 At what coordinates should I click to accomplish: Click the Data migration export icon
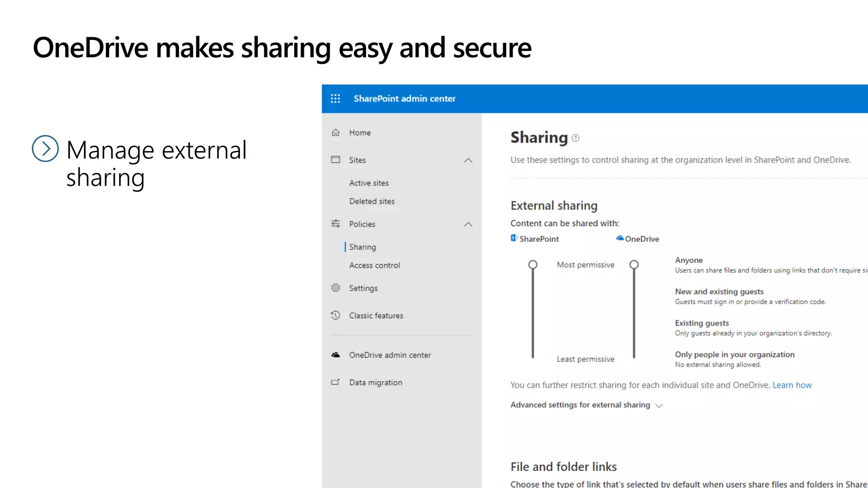336,382
